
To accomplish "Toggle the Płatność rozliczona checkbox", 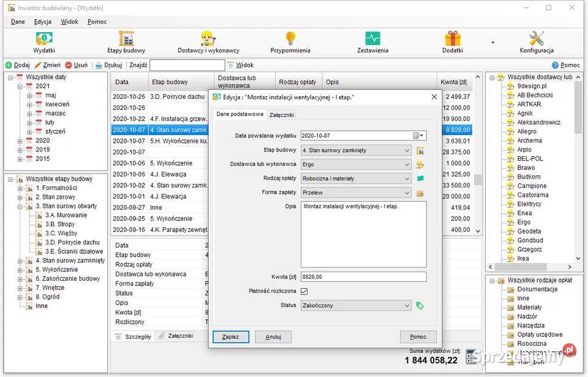I will [x=304, y=291].
